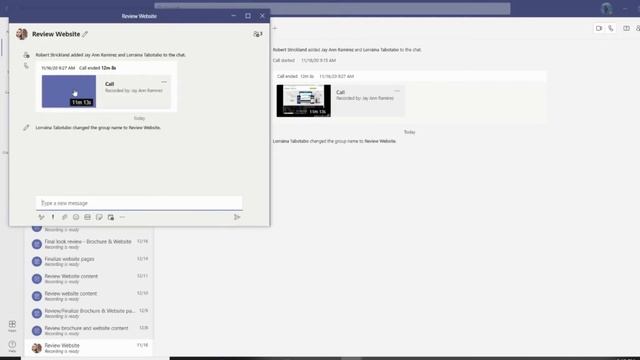Image resolution: width=640 pixels, height=360 pixels.
Task: Show more compose options ellipsis
Action: [x=122, y=217]
